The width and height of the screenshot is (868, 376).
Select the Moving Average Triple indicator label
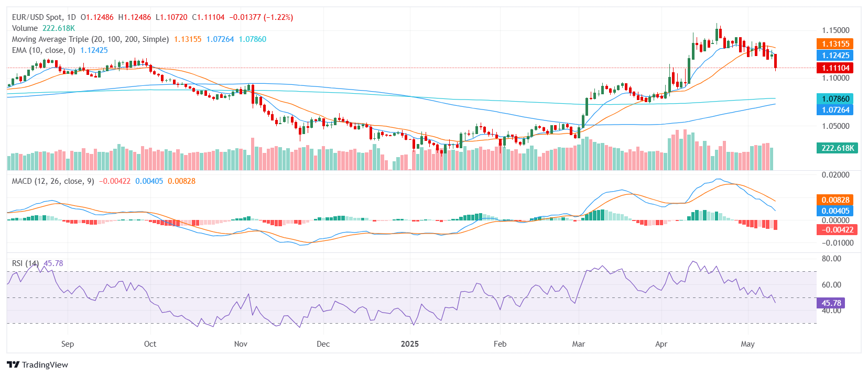[90, 39]
